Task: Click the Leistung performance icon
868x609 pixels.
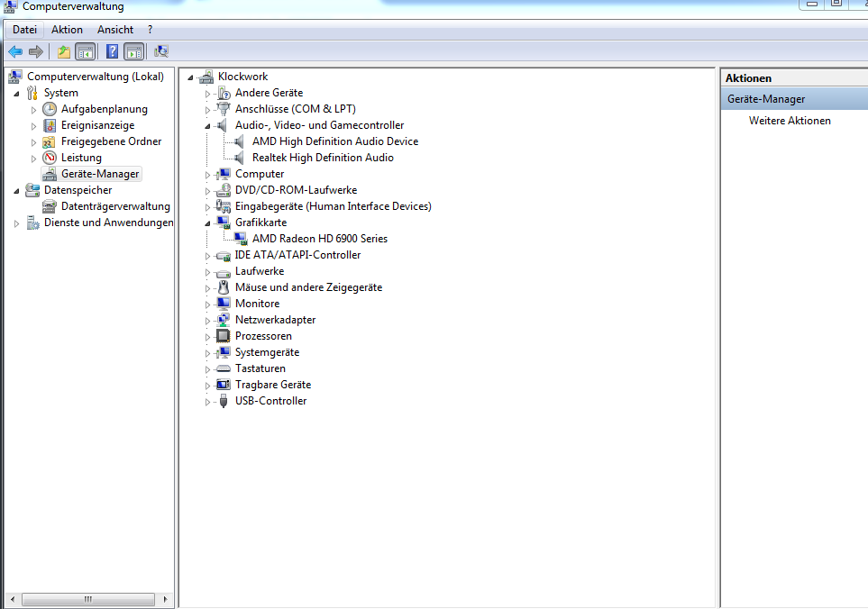Action: (50, 158)
